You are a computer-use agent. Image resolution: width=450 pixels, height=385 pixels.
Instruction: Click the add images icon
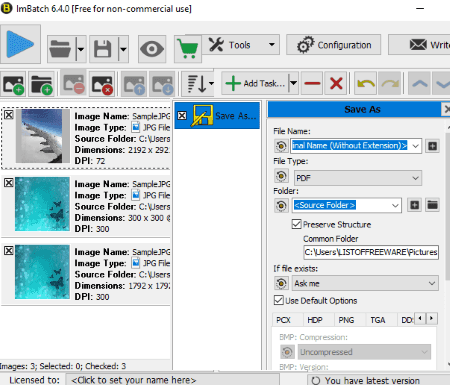13,84
